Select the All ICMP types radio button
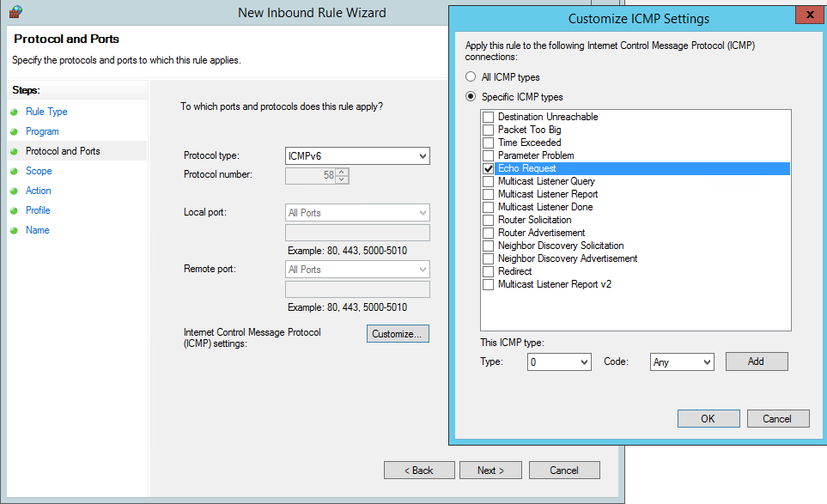The image size is (827, 504). 471,77
